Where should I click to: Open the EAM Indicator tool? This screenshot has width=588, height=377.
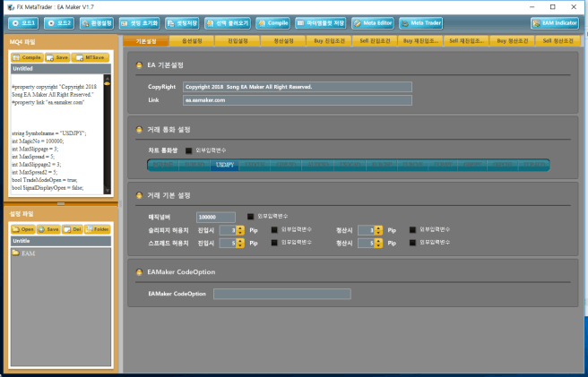[554, 22]
